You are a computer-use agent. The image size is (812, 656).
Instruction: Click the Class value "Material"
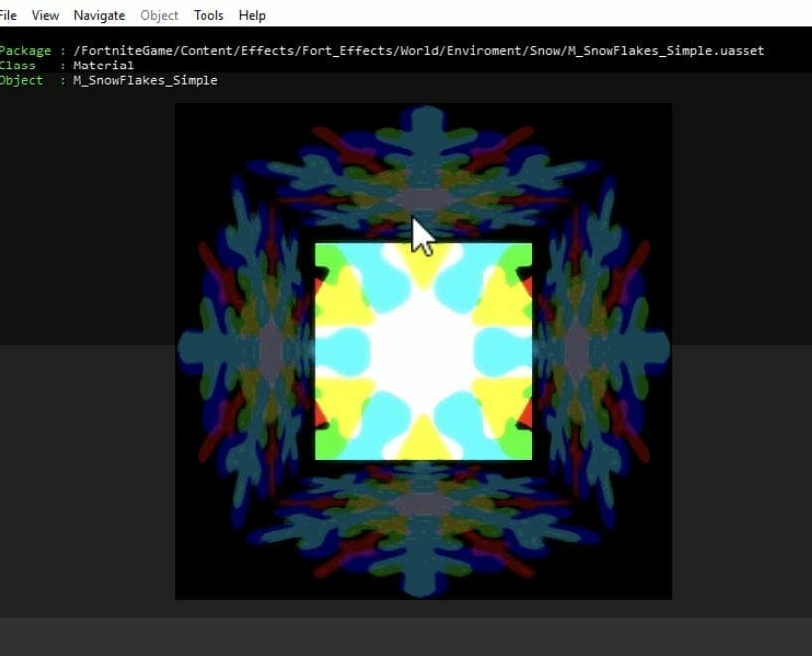click(103, 66)
